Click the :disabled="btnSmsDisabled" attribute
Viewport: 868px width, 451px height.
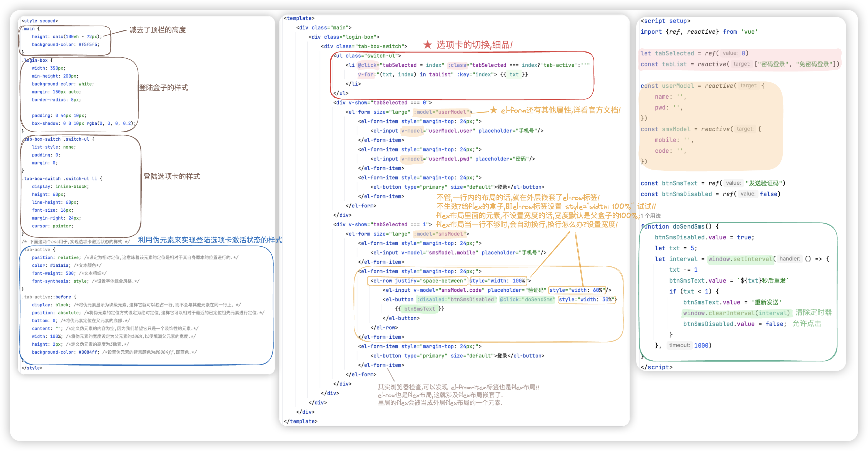click(457, 299)
